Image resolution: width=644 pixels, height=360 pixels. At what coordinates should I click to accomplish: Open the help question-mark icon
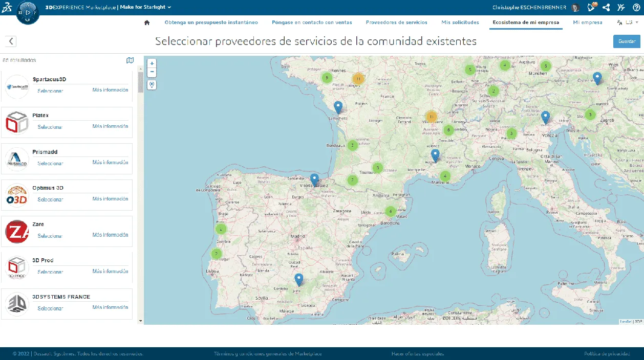636,8
